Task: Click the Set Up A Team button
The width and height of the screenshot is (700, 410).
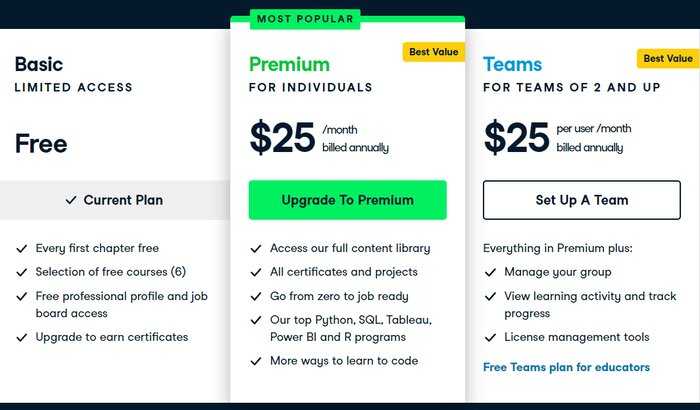Action: pos(582,200)
